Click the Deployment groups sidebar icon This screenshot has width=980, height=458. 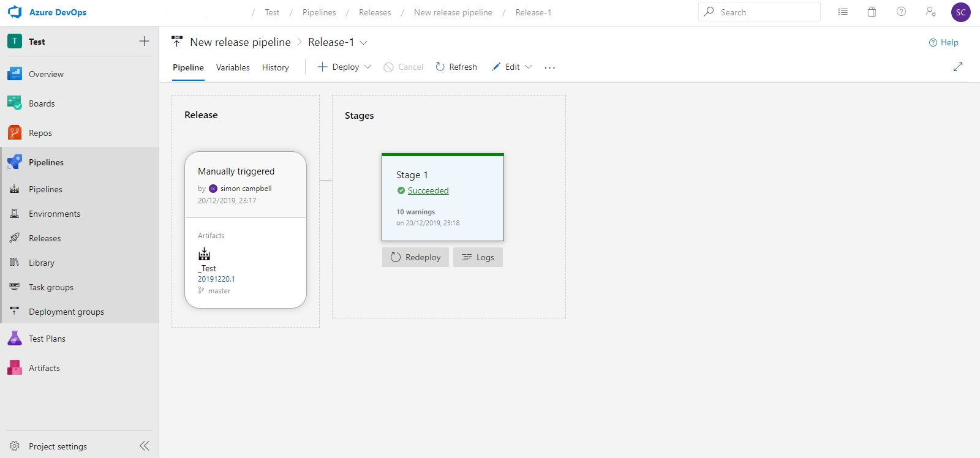15,312
